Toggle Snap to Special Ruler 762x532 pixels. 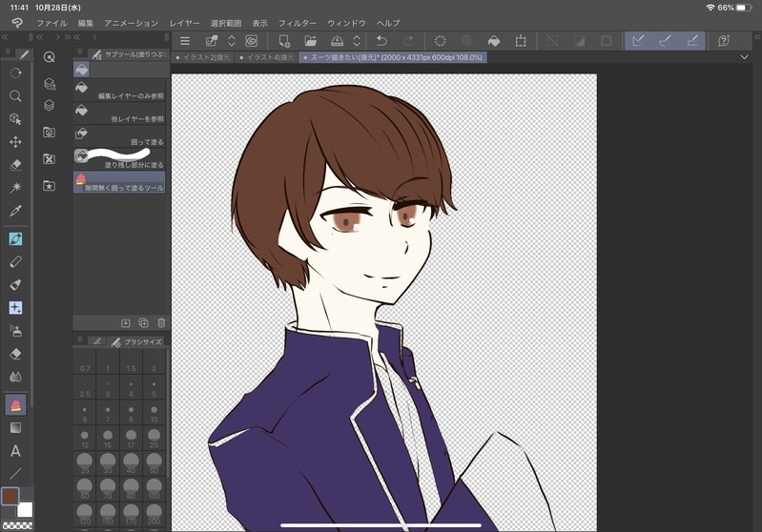point(666,41)
